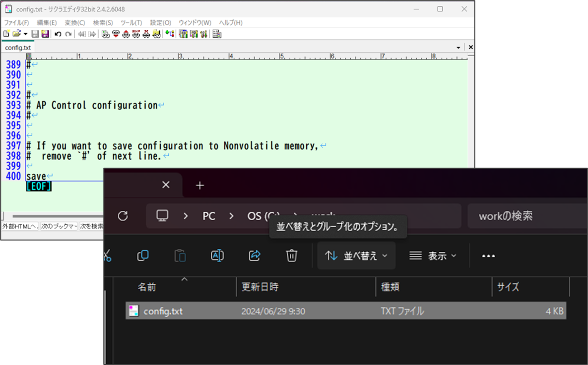Image resolution: width=588 pixels, height=365 pixels.
Task: Open ウィンドウ(W) menu
Action: point(195,22)
